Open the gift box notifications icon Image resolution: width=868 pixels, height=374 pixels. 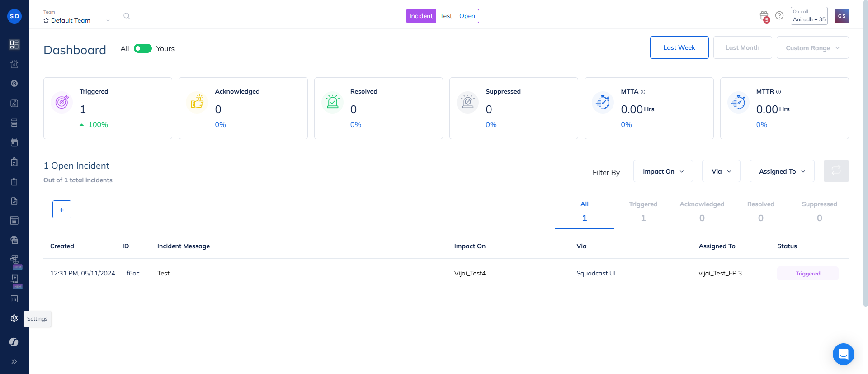click(x=764, y=16)
